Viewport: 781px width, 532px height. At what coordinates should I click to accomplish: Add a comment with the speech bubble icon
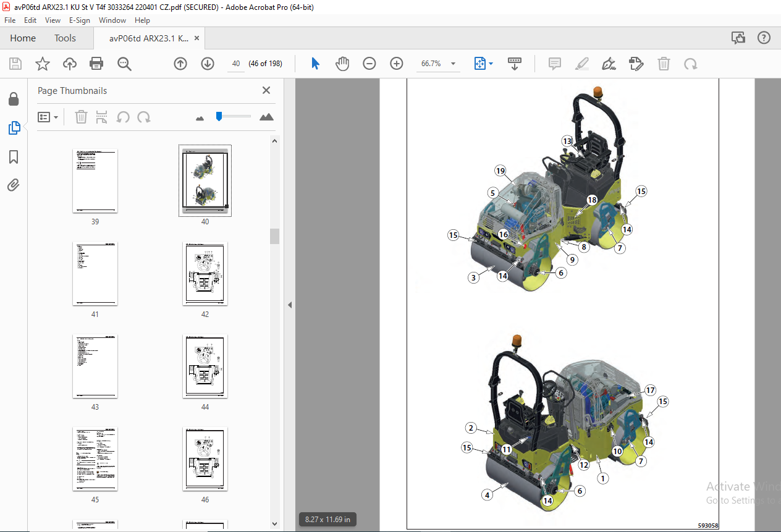tap(555, 64)
